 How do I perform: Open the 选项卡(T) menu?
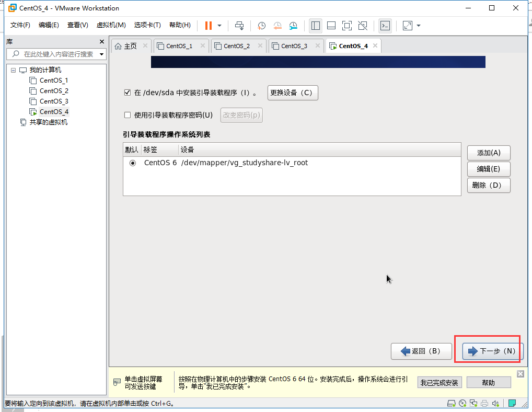click(147, 25)
